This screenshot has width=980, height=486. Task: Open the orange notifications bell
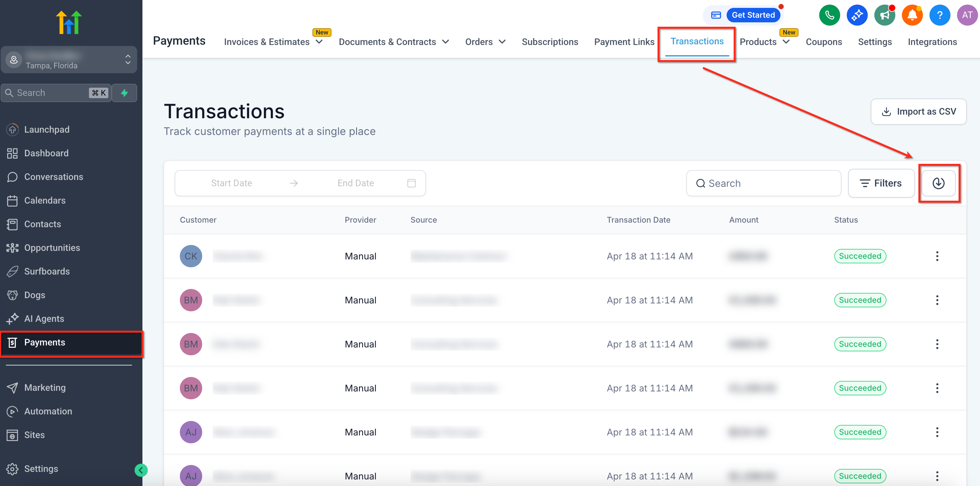pos(912,15)
